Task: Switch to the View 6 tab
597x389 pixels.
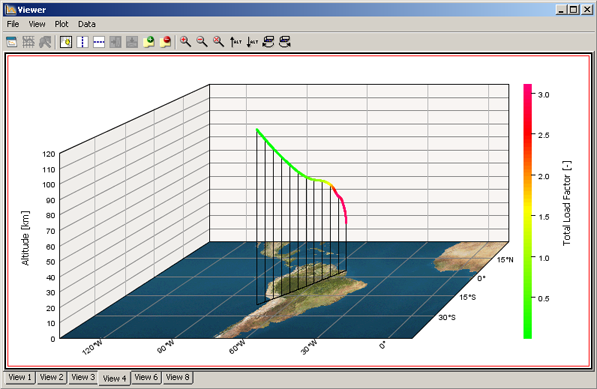Action: tap(146, 377)
